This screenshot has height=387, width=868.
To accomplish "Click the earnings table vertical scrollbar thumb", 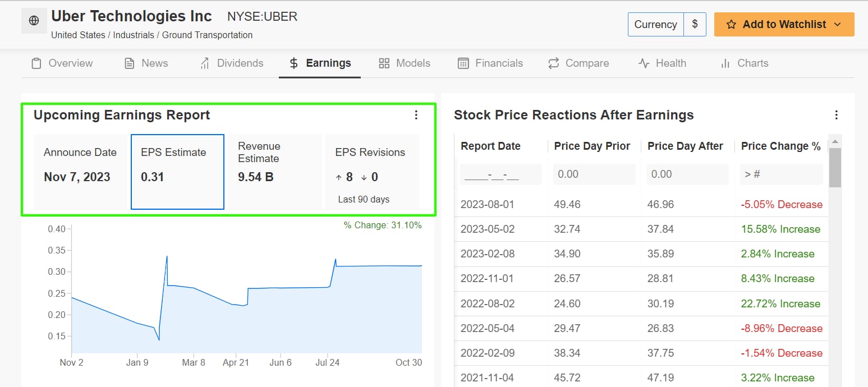I will tap(835, 167).
